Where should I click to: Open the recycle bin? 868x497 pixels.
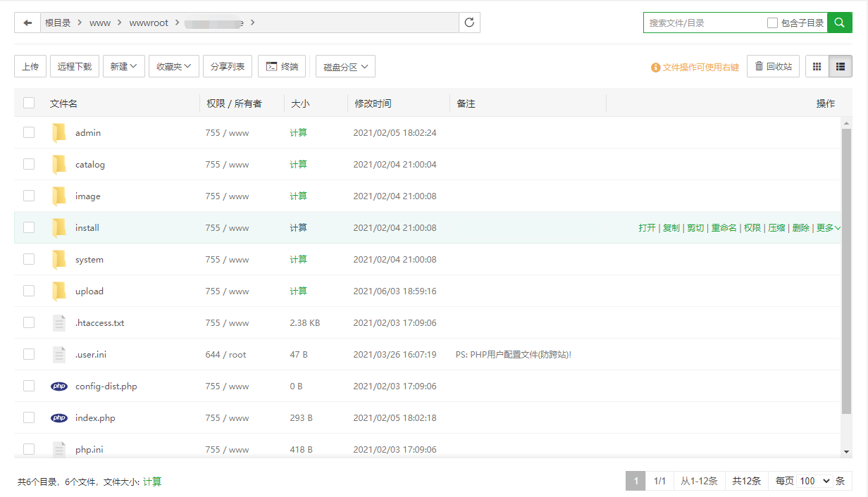(x=773, y=67)
